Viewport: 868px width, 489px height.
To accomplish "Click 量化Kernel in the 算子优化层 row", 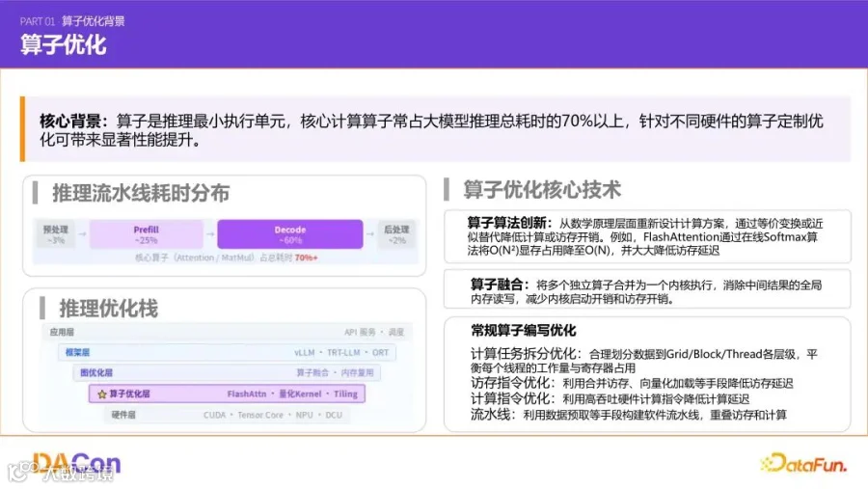I will point(300,394).
